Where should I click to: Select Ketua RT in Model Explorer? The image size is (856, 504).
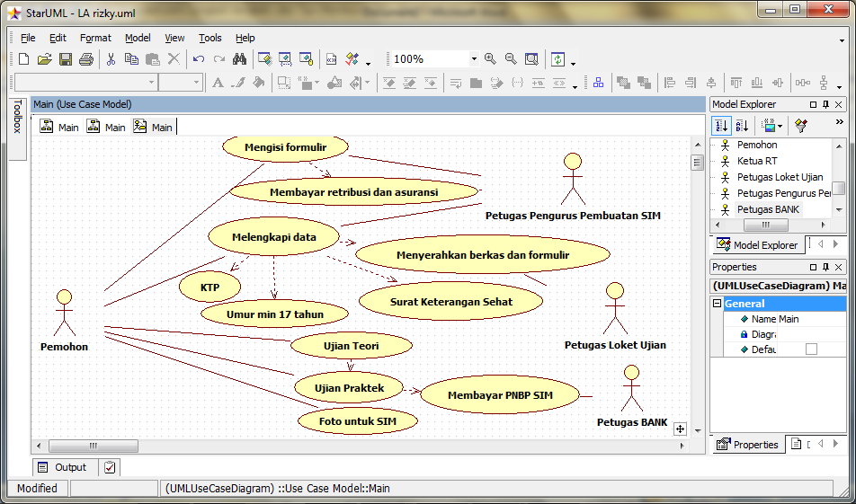pyautogui.click(x=757, y=161)
